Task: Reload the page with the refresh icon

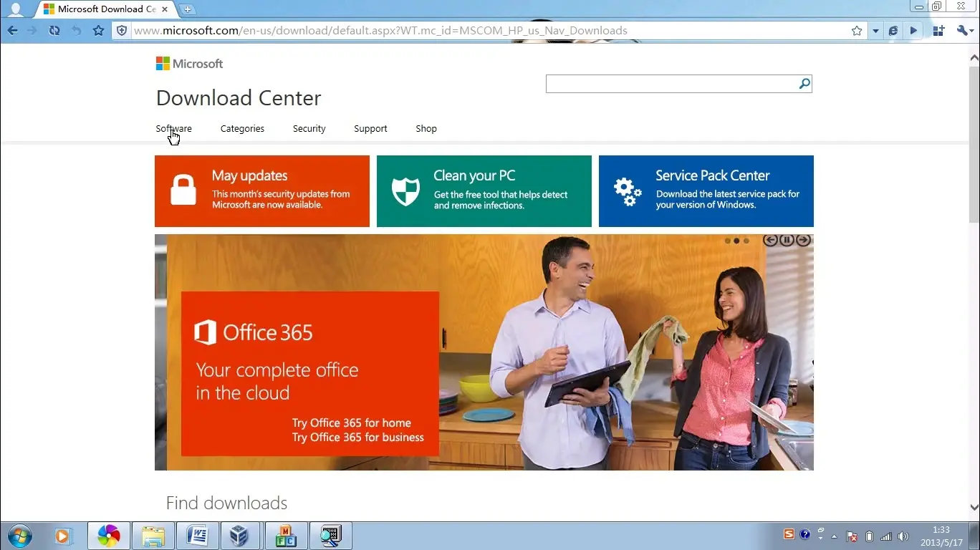Action: click(x=54, y=31)
